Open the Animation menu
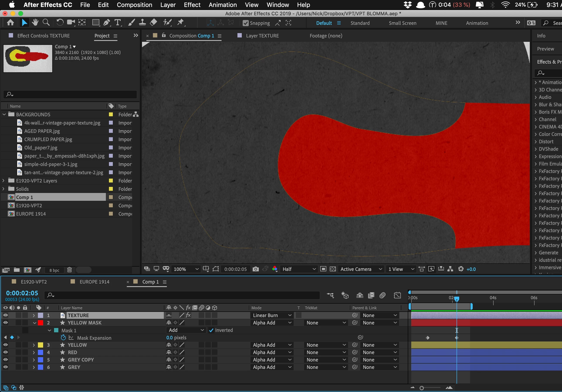Screen dimensions: 562x392 222,5
